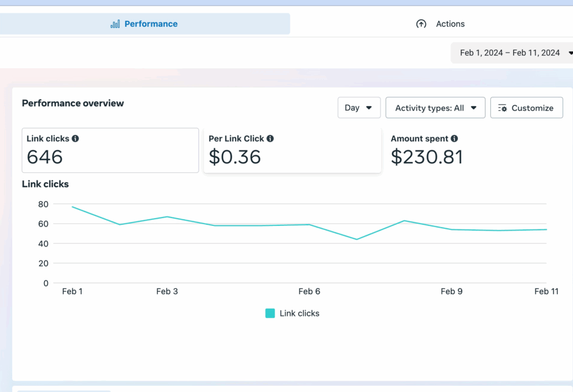Click the teal Link clicks legend swatch
The width and height of the screenshot is (573, 392).
pos(270,313)
